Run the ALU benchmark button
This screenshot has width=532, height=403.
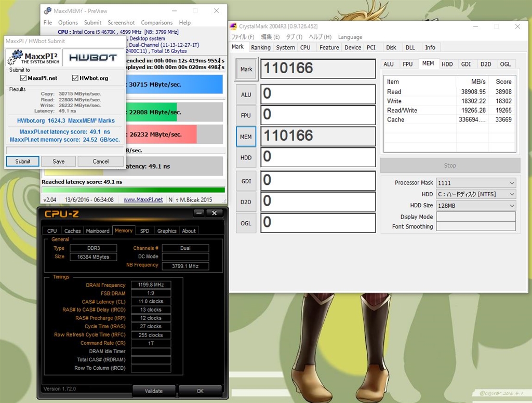click(x=246, y=95)
